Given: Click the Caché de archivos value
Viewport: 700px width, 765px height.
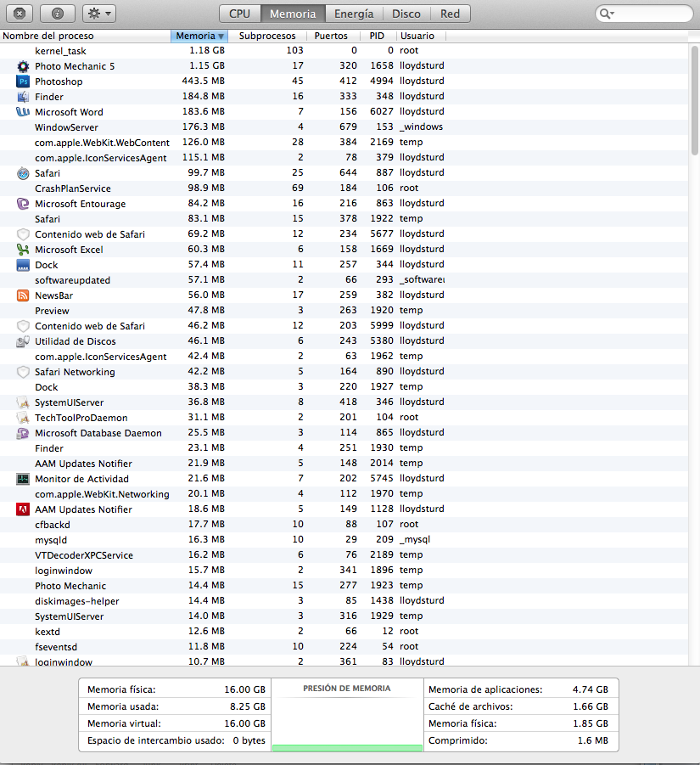Looking at the screenshot, I should point(591,706).
